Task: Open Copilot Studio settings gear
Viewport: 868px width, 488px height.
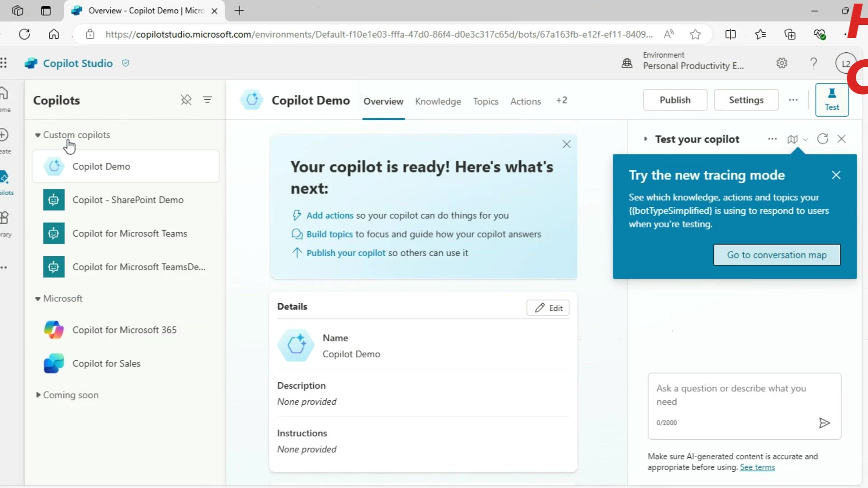Action: coord(782,63)
